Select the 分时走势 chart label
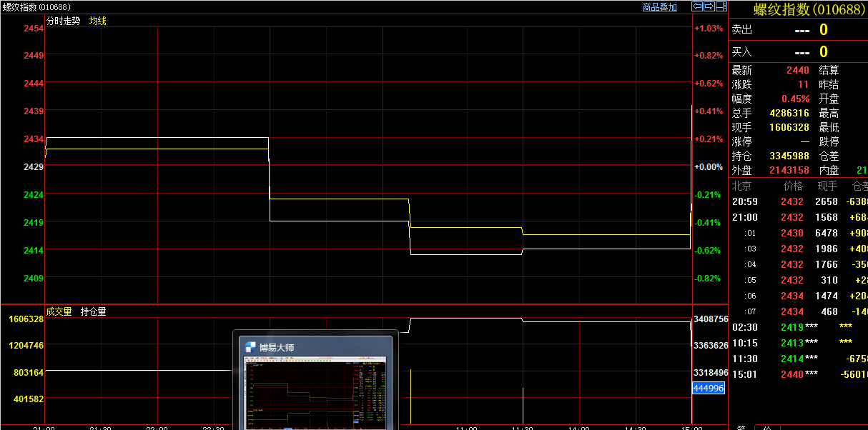The width and height of the screenshot is (868, 430). [64, 21]
